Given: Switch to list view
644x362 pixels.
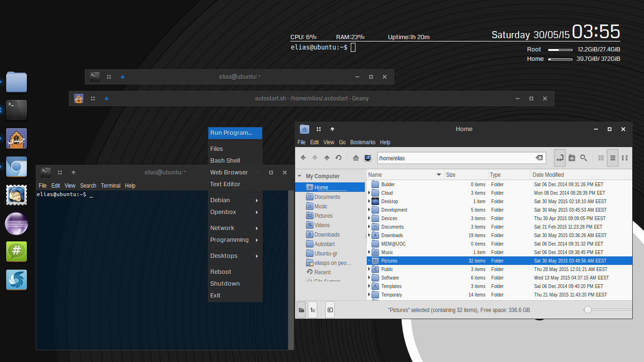Looking at the screenshot, I should (x=613, y=158).
